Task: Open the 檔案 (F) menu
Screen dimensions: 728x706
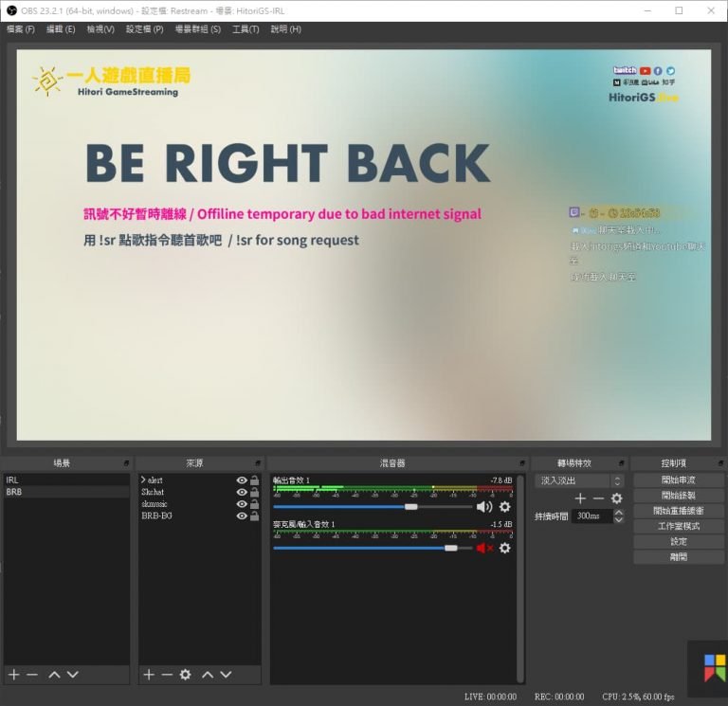Action: [x=21, y=29]
